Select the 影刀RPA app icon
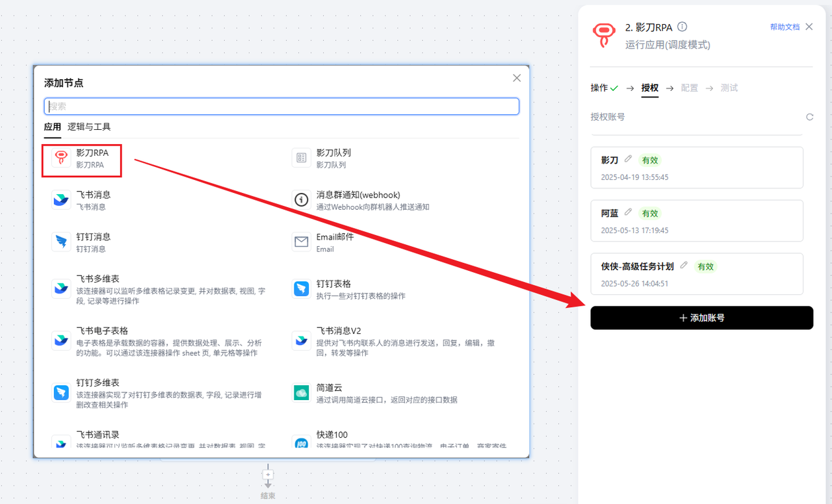This screenshot has height=504, width=832. (x=62, y=158)
